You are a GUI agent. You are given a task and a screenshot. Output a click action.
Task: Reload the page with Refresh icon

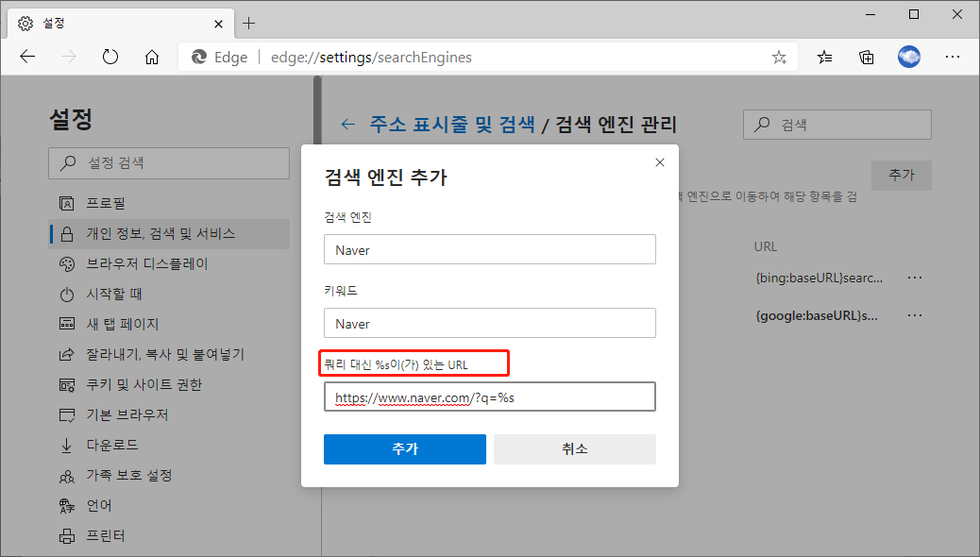pos(110,57)
